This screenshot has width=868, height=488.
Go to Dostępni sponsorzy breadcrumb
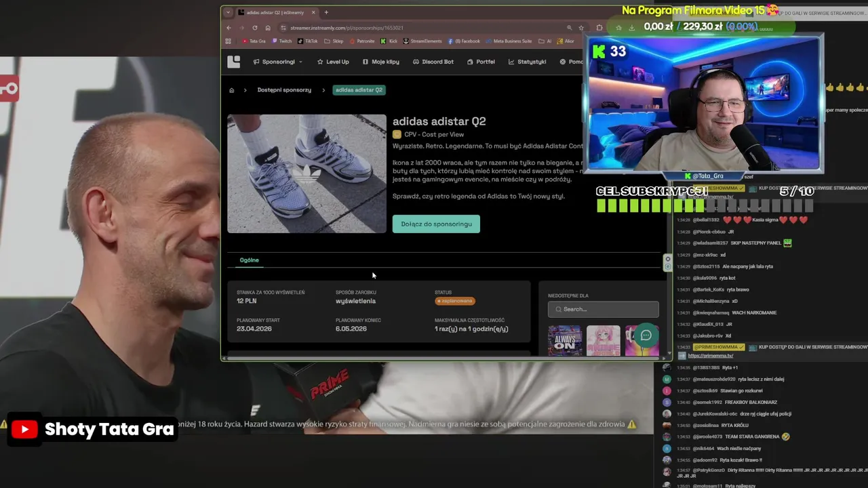[284, 90]
